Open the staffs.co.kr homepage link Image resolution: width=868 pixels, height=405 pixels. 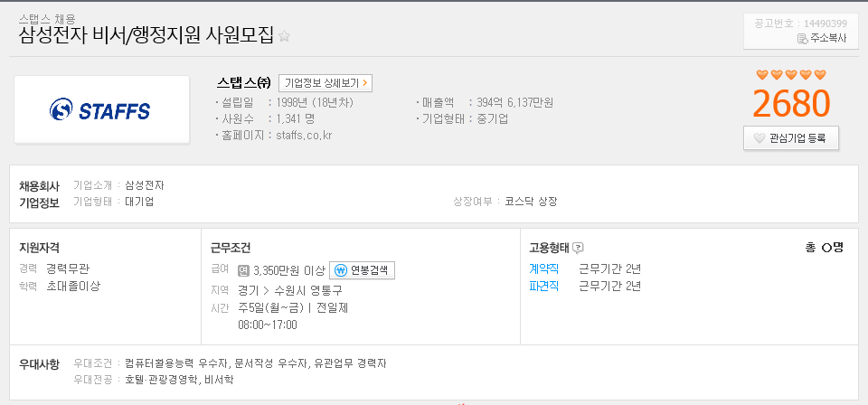point(304,136)
